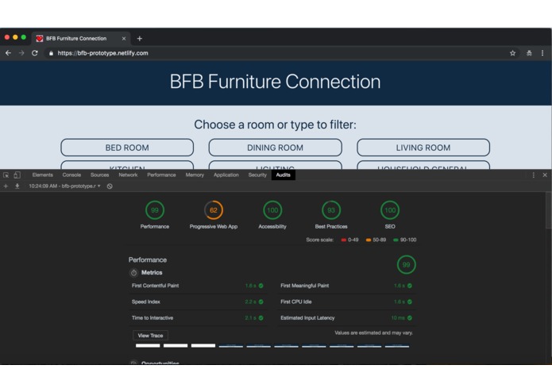Image resolution: width=552 pixels, height=392 pixels.
Task: Select the Performance tab in DevTools
Action: (x=161, y=175)
